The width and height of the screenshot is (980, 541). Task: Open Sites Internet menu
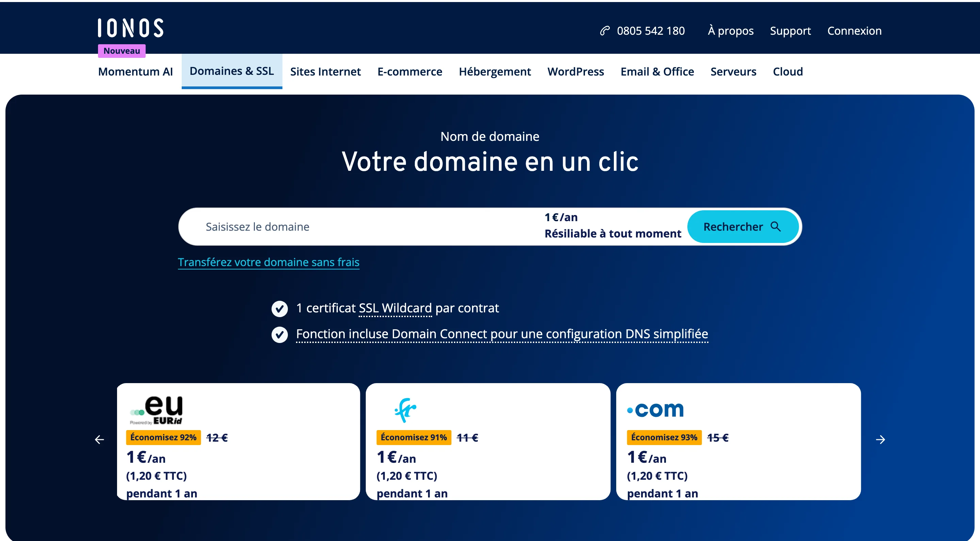[325, 71]
